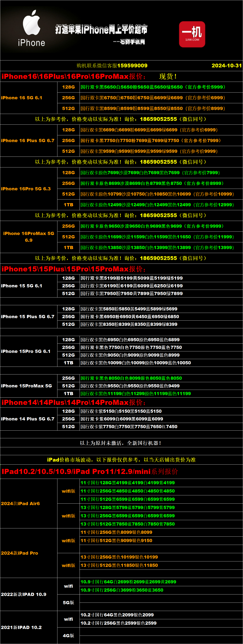Viewport: 243px width, 644px height.
Task: Select iPhone 16 Plus 256G row priced 7750
Action: [161, 141]
